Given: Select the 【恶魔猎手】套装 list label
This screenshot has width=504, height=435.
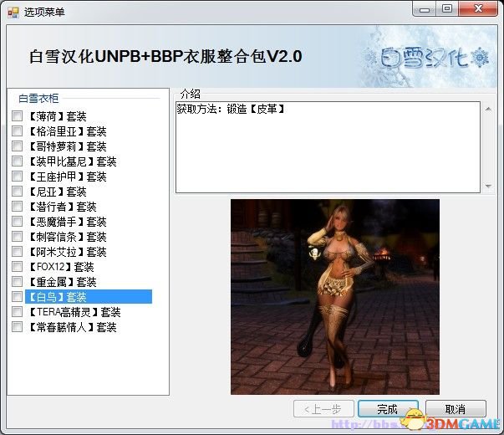Looking at the screenshot, I should click(x=68, y=222).
